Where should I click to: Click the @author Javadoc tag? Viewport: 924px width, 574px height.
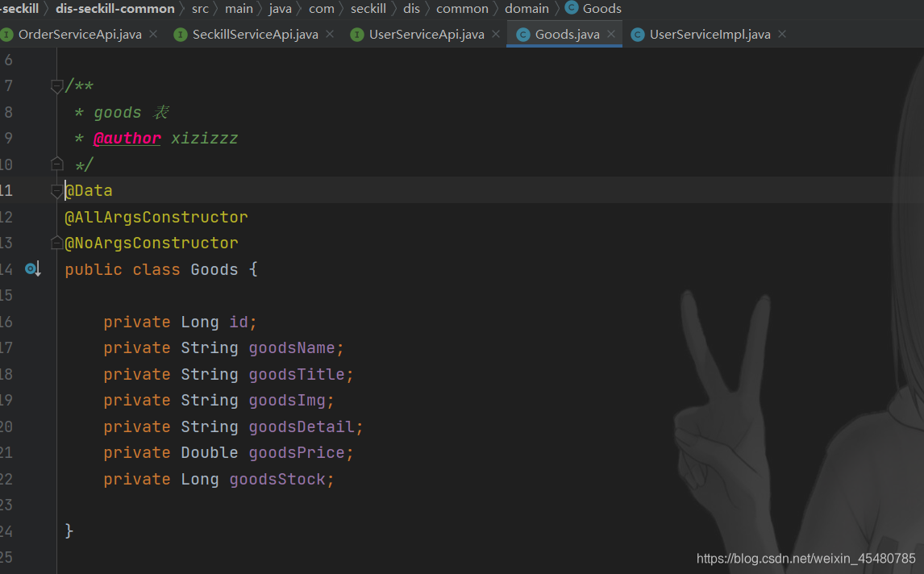(x=127, y=139)
